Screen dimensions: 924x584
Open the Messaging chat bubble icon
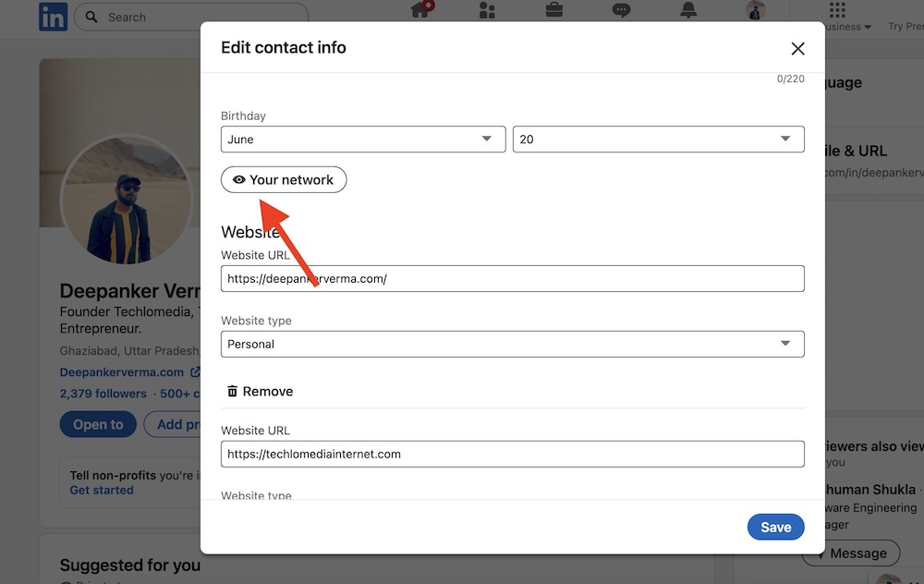pyautogui.click(x=621, y=10)
